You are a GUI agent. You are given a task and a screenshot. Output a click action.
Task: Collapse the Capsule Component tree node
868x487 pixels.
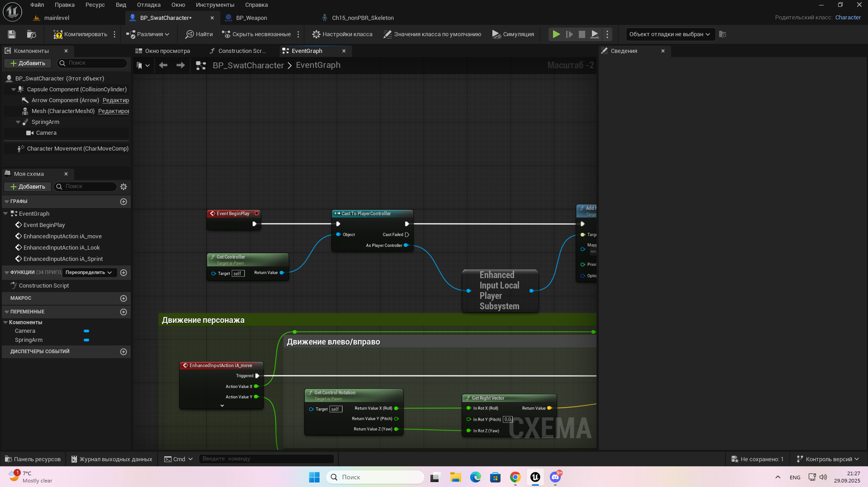tap(14, 90)
